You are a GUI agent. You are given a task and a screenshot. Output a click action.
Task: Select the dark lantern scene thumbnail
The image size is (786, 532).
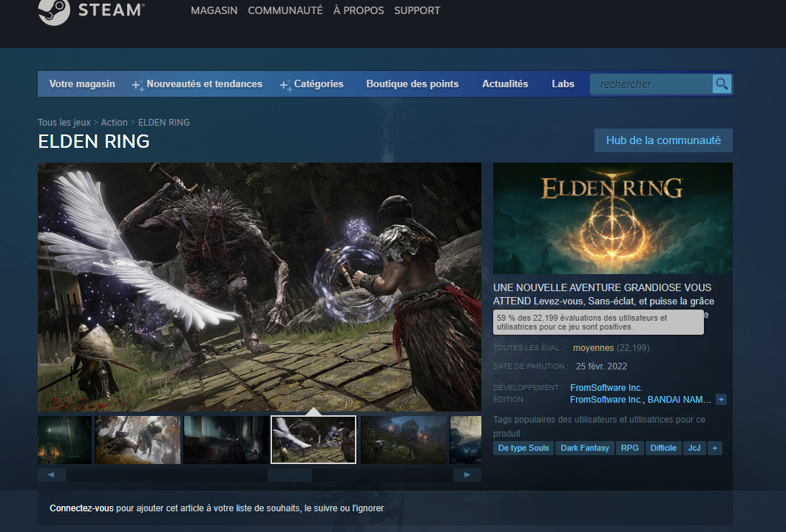(x=64, y=440)
